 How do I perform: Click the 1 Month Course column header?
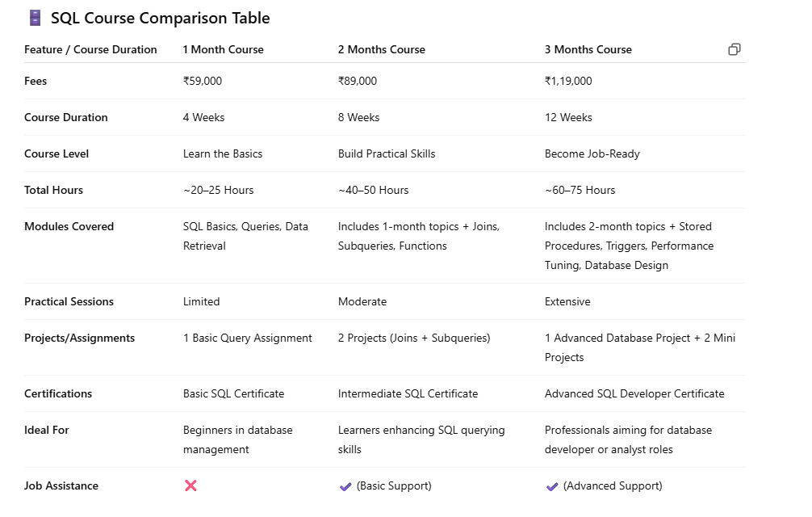tap(223, 49)
